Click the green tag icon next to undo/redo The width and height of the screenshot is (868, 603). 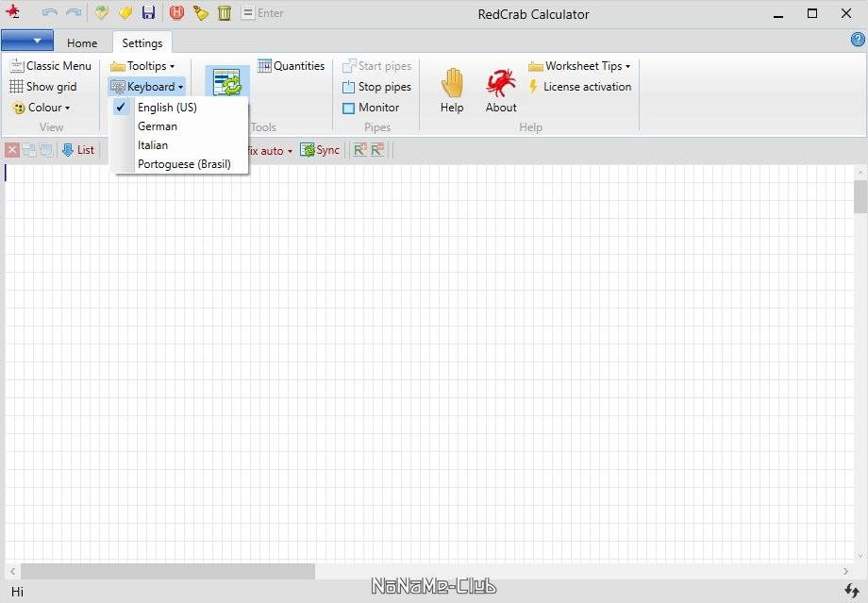pyautogui.click(x=101, y=12)
